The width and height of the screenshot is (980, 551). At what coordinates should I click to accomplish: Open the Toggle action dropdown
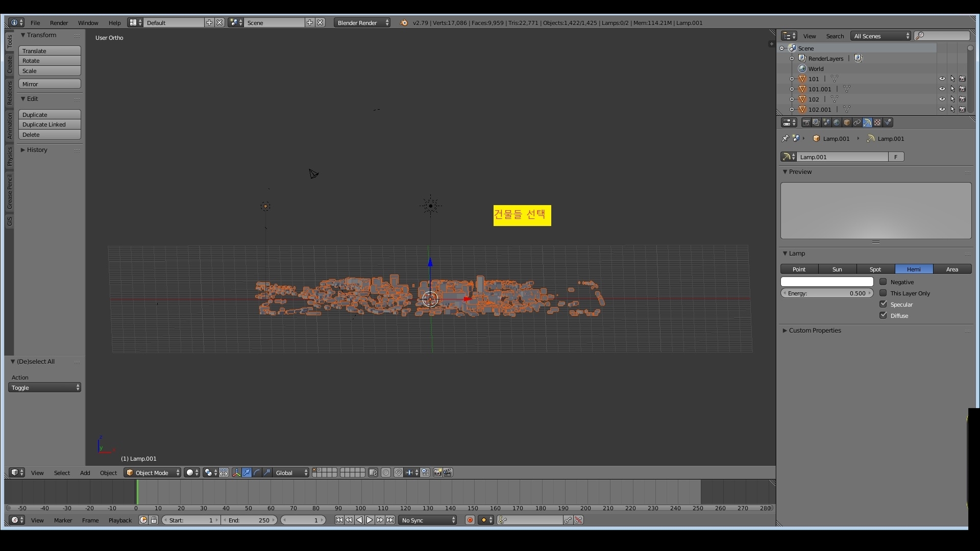click(x=44, y=388)
